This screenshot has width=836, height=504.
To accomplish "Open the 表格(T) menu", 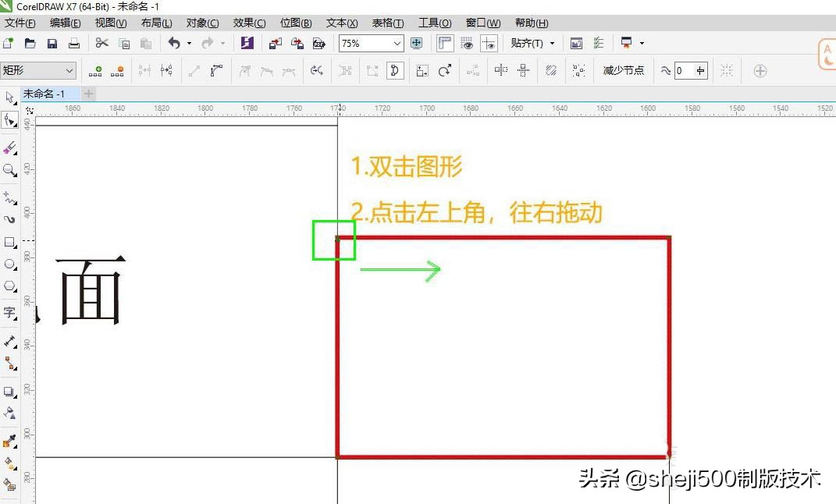I will click(388, 23).
